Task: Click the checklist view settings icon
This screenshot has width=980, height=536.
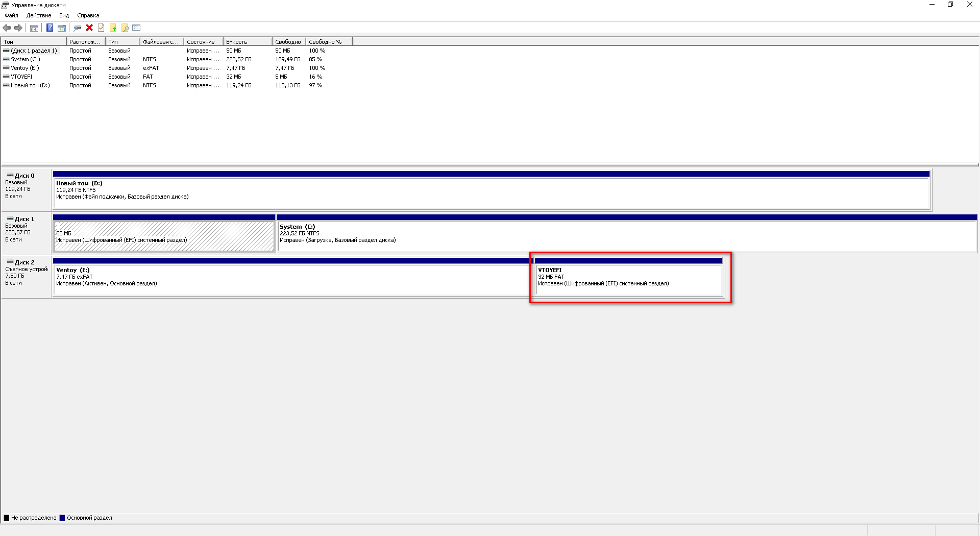Action: [136, 28]
